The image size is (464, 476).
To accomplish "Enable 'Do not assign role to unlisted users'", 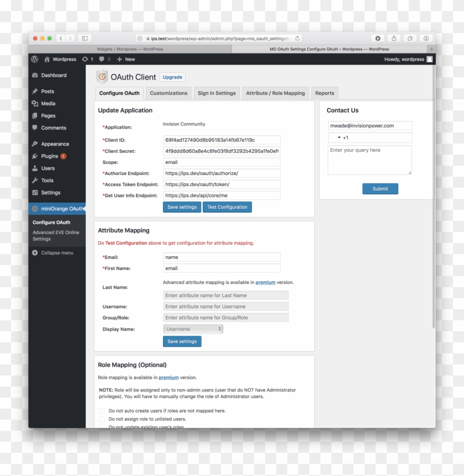I will tap(102, 419).
